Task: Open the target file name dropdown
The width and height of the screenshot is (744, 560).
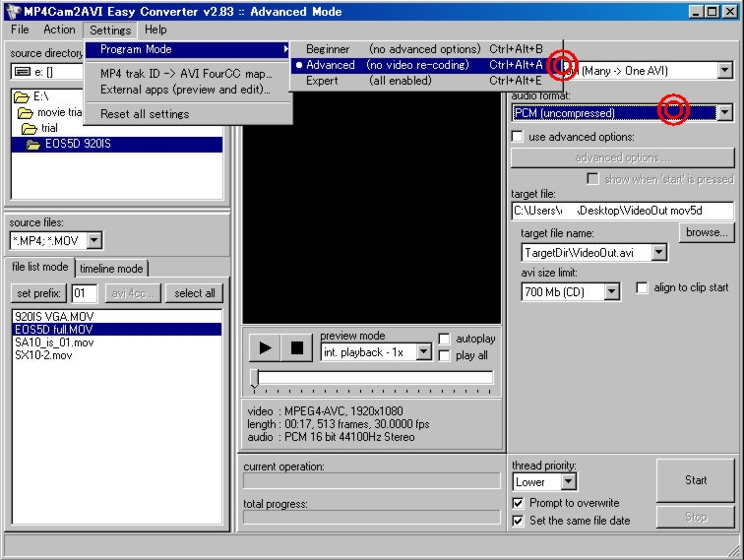Action: (x=659, y=253)
